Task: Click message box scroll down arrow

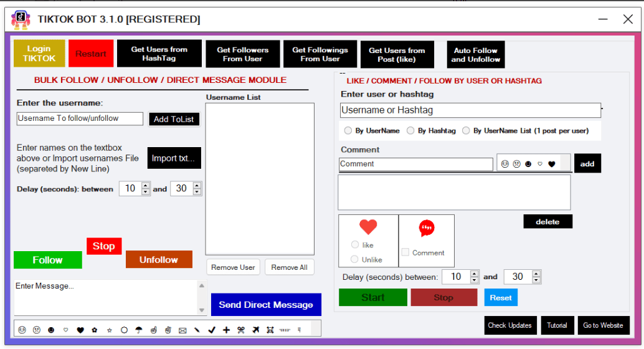Action: coord(202,310)
